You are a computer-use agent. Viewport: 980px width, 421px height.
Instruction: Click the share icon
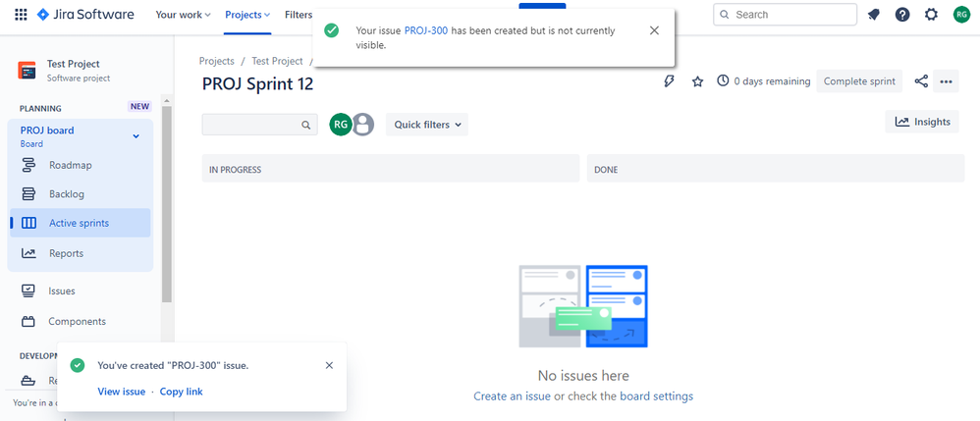[x=921, y=81]
